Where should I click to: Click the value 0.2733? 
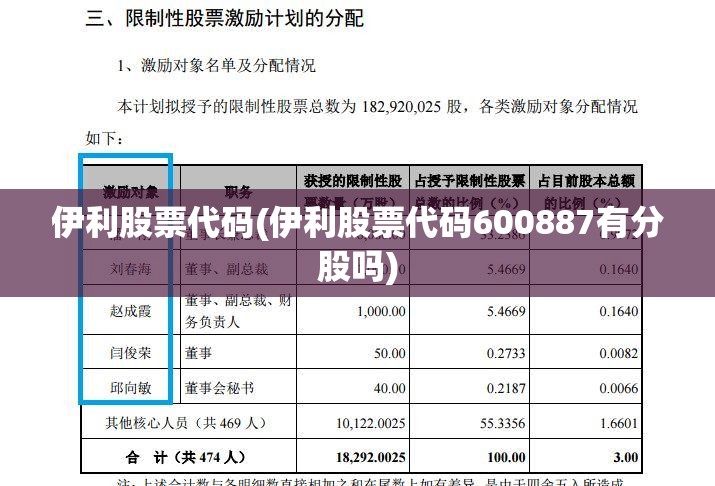pyautogui.click(x=506, y=353)
